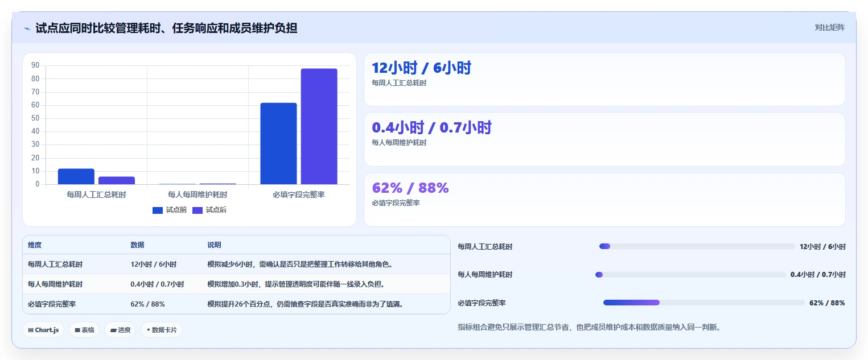Select the 进度 chip label

124,330
